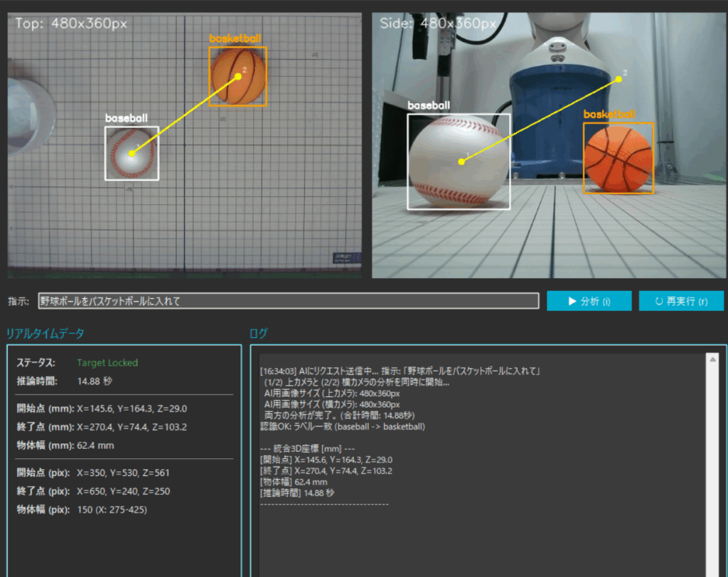The image size is (728, 577).
Task: Focus the 指示 instruction text field
Action: (287, 301)
